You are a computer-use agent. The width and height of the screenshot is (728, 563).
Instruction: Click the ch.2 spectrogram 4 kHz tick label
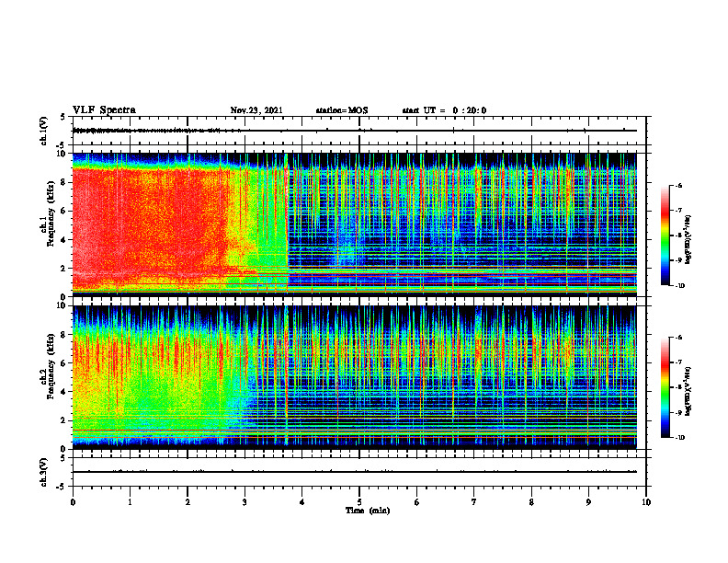tap(64, 392)
